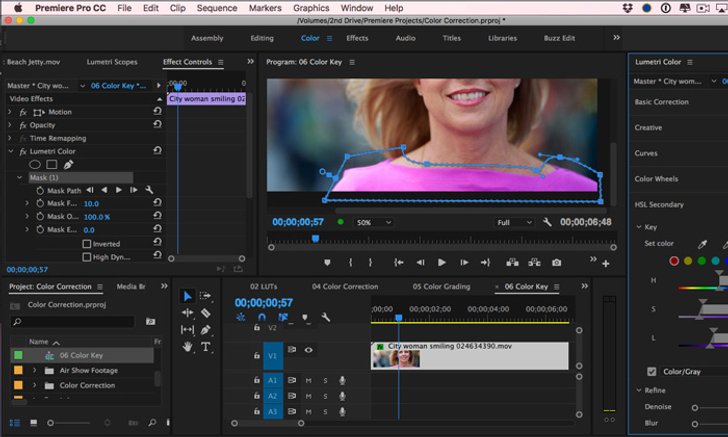Open timeline display settings wrench
Screen dimensions: 728x437
point(325,317)
